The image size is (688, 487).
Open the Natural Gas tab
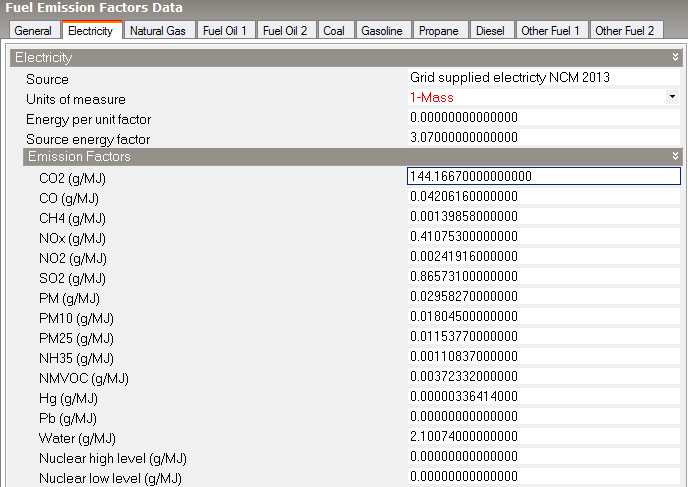pyautogui.click(x=158, y=31)
